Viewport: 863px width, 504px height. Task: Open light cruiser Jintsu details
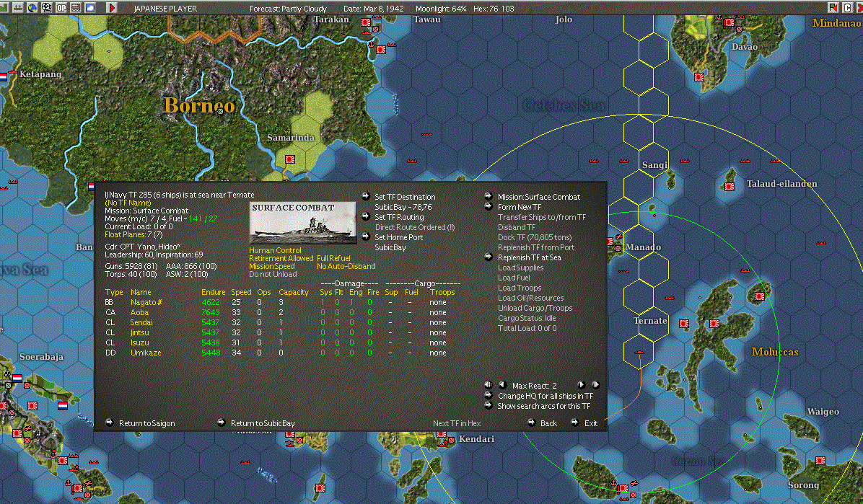(140, 332)
